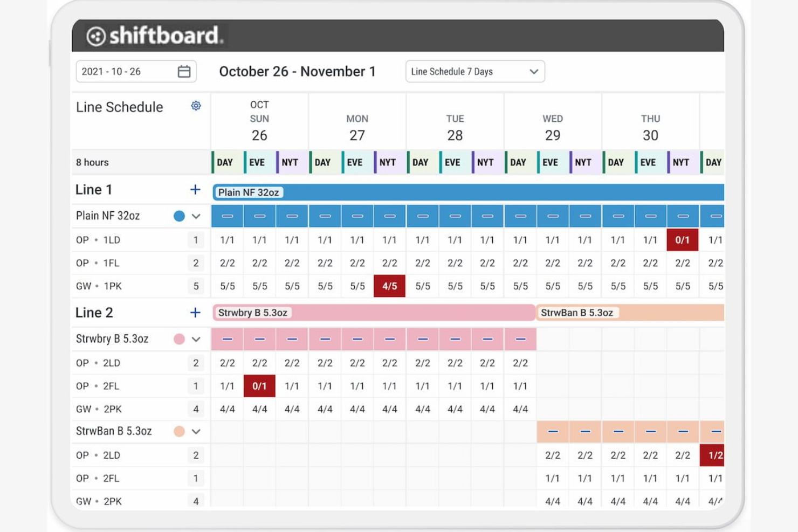
Task: Select Thursday 30 NYT shift header
Action: coord(683,162)
